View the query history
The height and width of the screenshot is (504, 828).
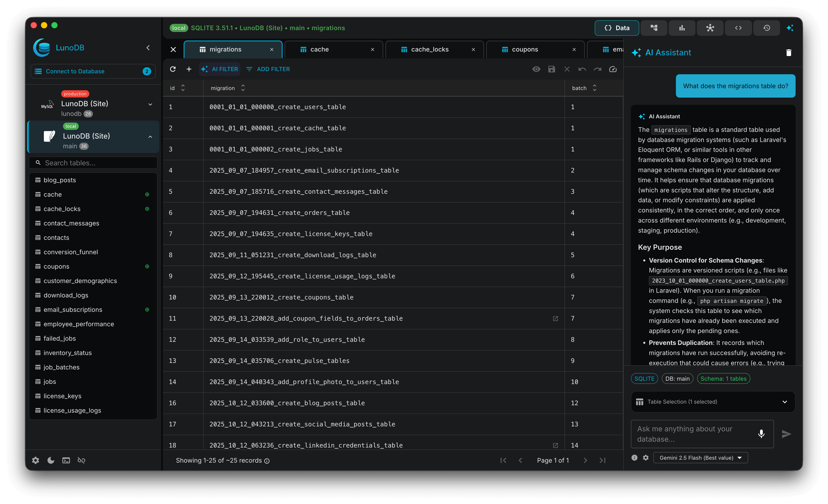[767, 28]
